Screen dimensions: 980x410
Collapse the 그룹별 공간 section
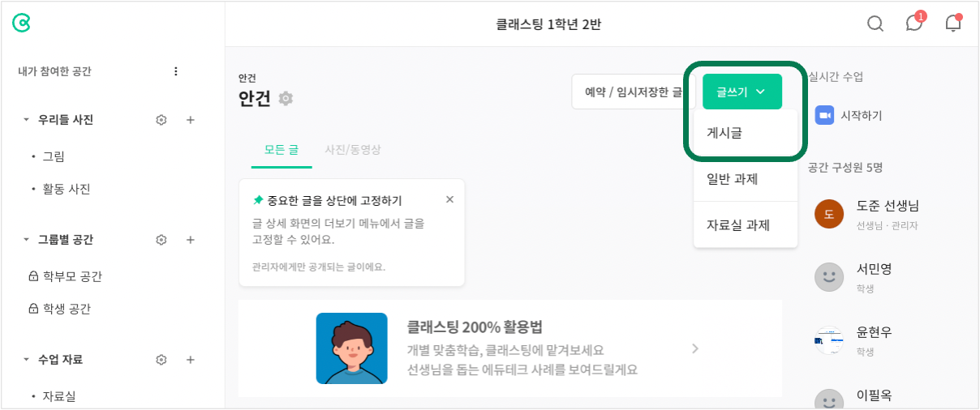(x=26, y=240)
